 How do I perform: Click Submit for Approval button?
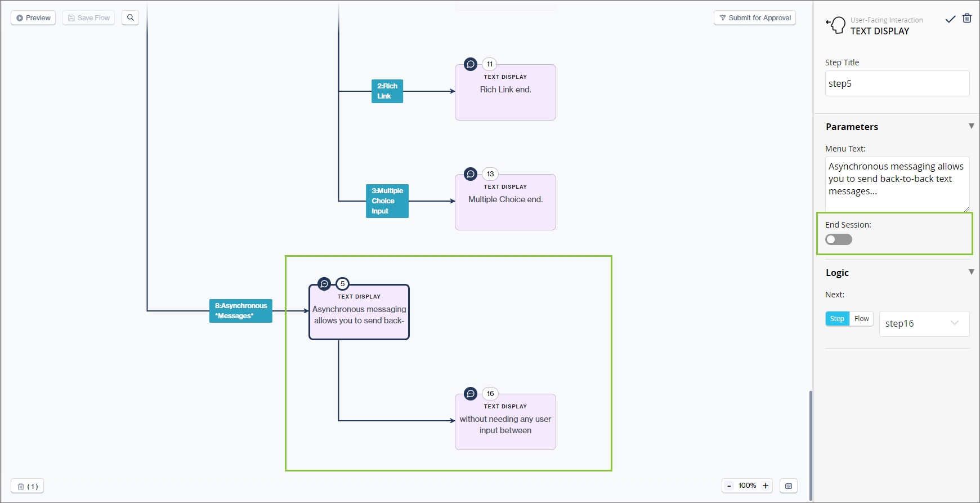(x=754, y=18)
